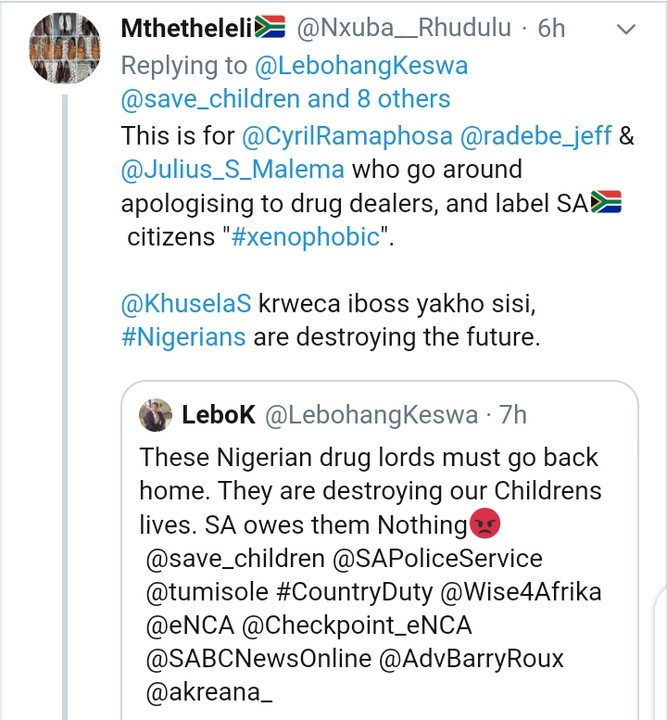
Task: Open the @Wise4Afrika mention
Action: (x=519, y=591)
